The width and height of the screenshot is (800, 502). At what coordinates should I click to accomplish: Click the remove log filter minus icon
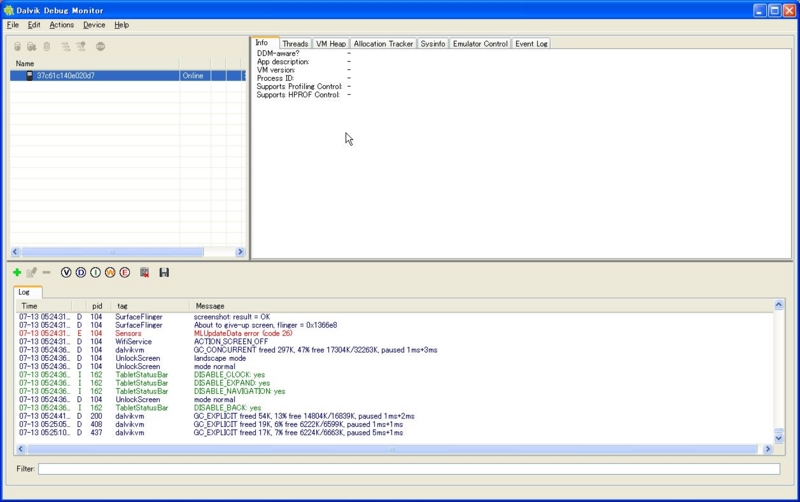(x=46, y=272)
